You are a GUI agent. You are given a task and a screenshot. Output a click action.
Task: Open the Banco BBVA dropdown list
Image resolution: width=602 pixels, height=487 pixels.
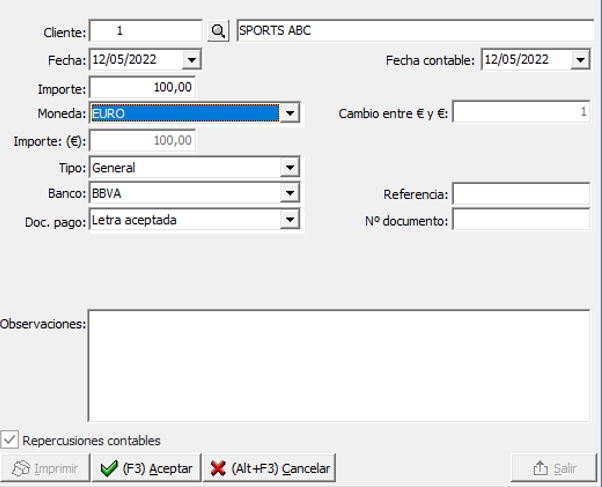[x=290, y=193]
